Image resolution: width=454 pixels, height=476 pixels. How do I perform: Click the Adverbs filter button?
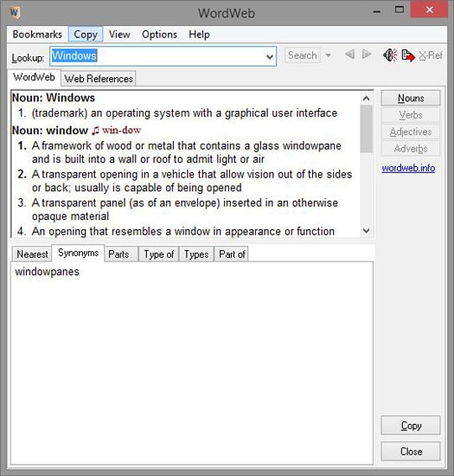pos(411,149)
